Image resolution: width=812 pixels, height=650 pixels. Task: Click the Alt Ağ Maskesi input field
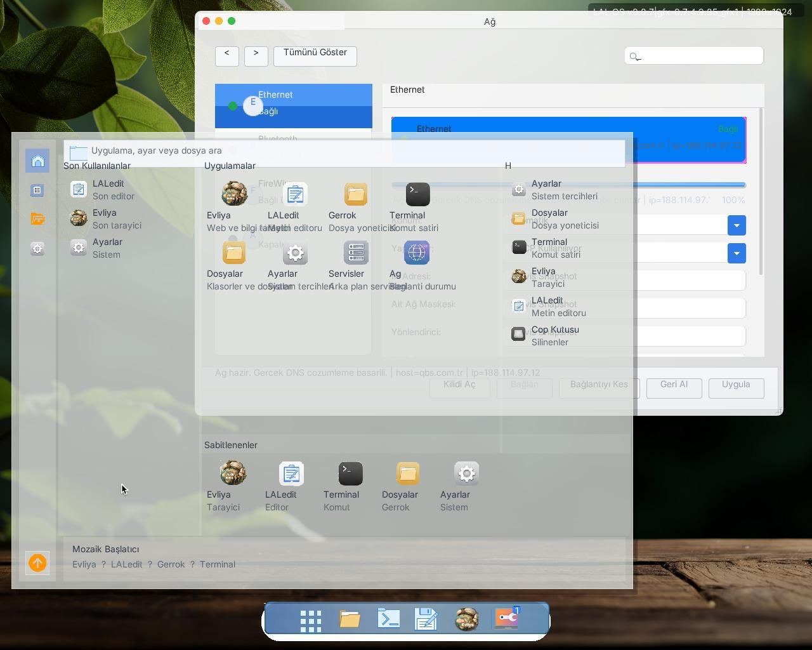(634, 308)
